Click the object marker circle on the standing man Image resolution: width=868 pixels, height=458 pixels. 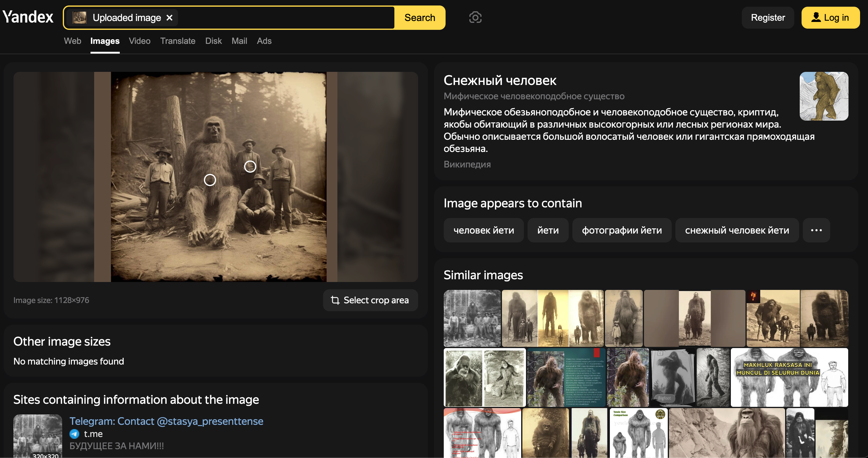[250, 166]
